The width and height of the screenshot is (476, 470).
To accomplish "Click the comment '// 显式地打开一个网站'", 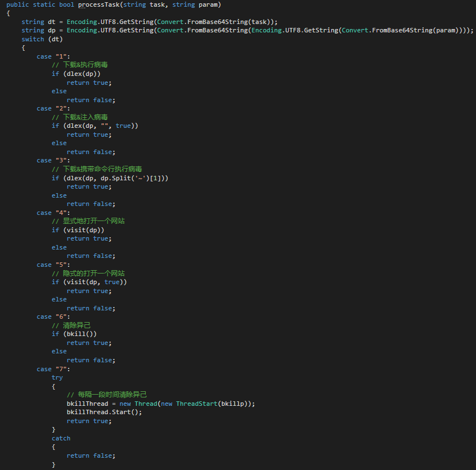I will tap(88, 221).
